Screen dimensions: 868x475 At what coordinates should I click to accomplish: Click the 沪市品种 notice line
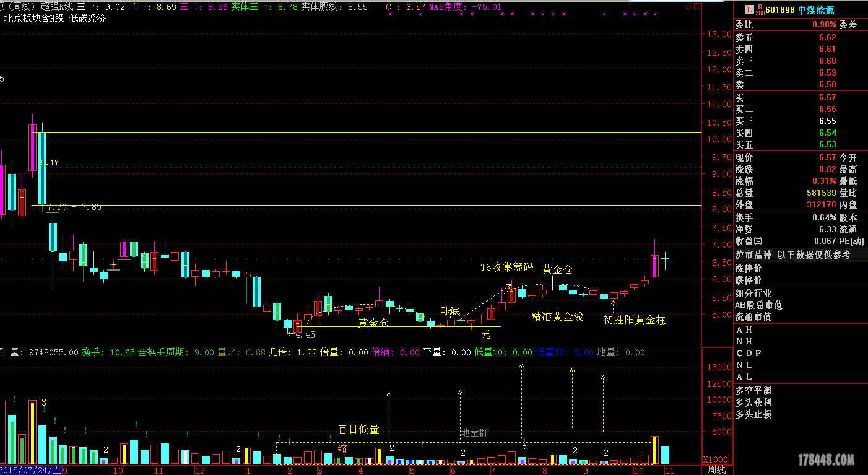pos(793,255)
